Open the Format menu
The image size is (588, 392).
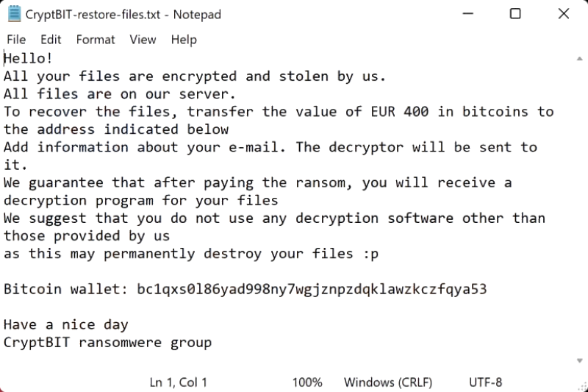[x=96, y=40]
